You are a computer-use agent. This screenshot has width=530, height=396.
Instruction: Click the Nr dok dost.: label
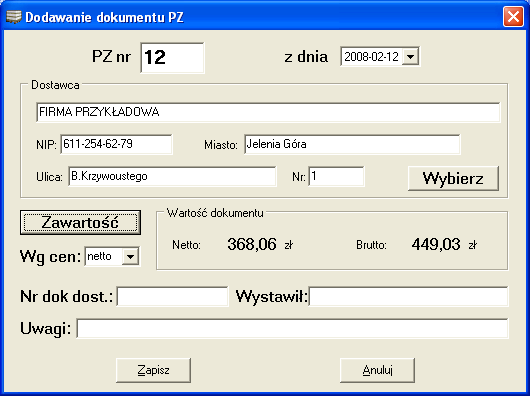[x=67, y=297]
